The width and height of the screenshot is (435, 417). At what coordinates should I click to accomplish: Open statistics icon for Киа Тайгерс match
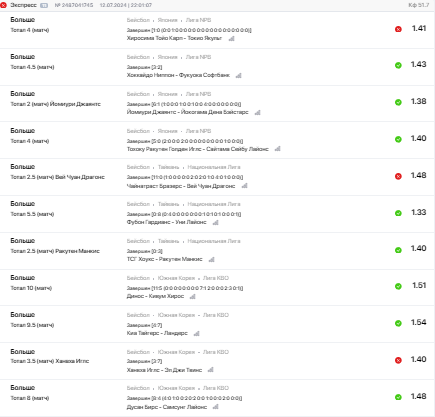coord(197,333)
